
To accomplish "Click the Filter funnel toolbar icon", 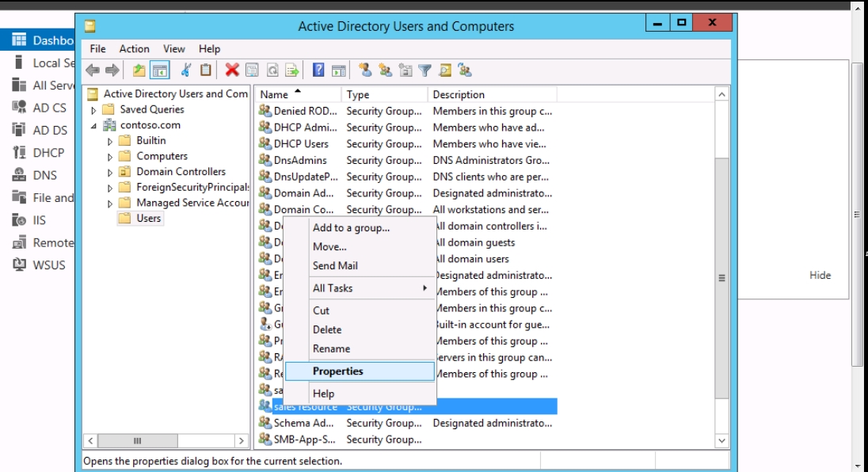I will [x=425, y=70].
